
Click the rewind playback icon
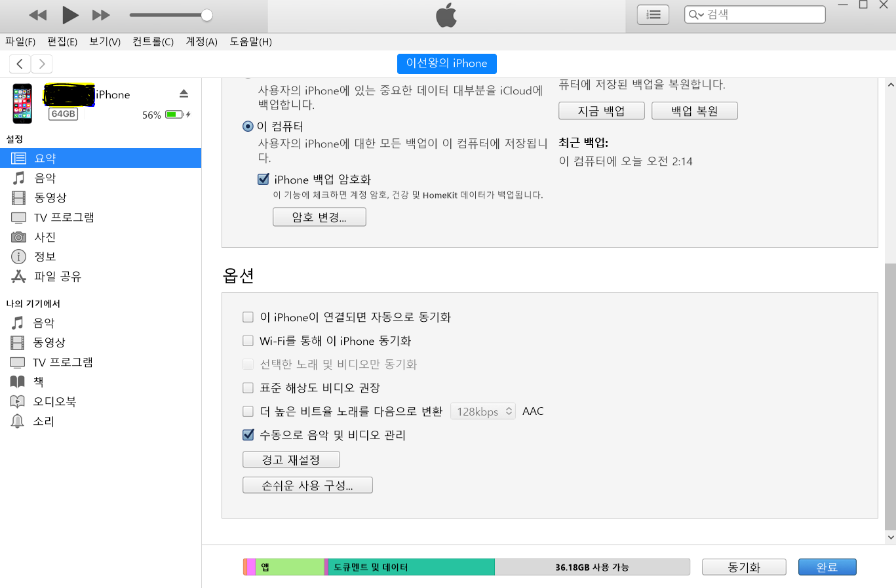click(x=38, y=15)
